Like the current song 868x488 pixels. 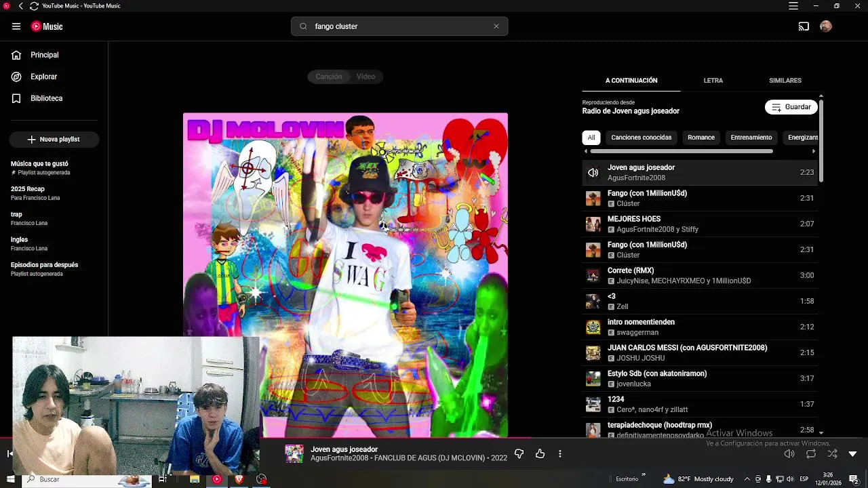tap(540, 454)
